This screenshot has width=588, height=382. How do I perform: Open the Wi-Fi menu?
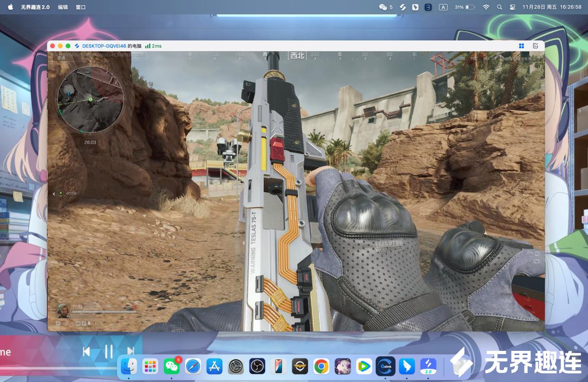(x=486, y=7)
